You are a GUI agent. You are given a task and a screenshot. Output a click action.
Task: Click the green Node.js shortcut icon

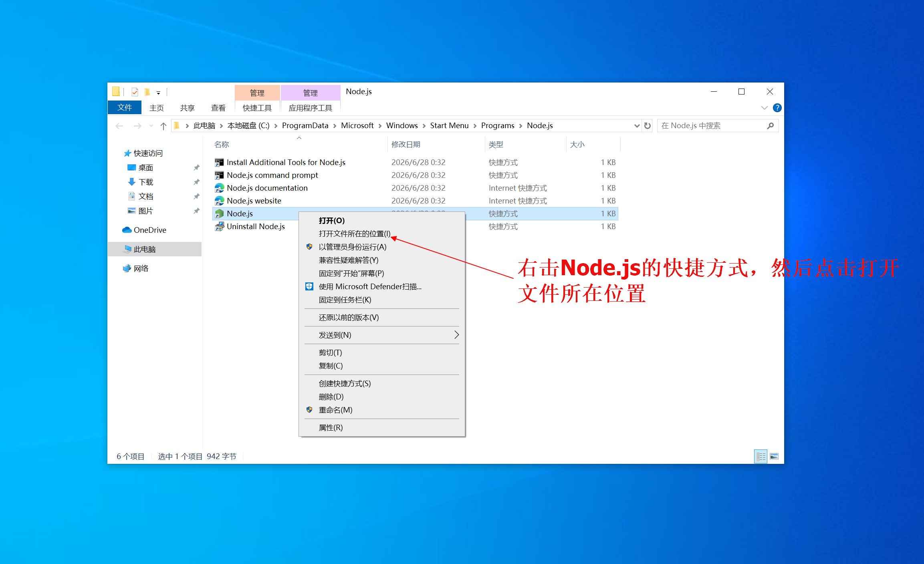(219, 214)
